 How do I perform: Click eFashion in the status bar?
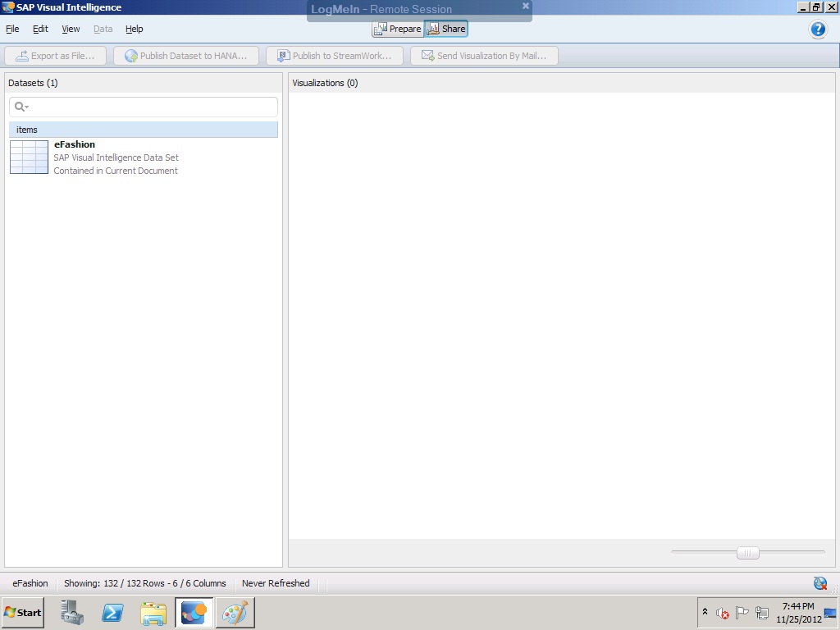coord(30,583)
